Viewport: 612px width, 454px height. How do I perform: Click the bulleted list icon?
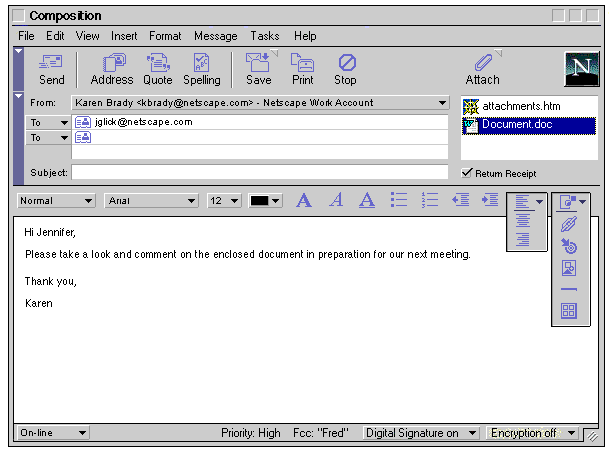pyautogui.click(x=399, y=200)
